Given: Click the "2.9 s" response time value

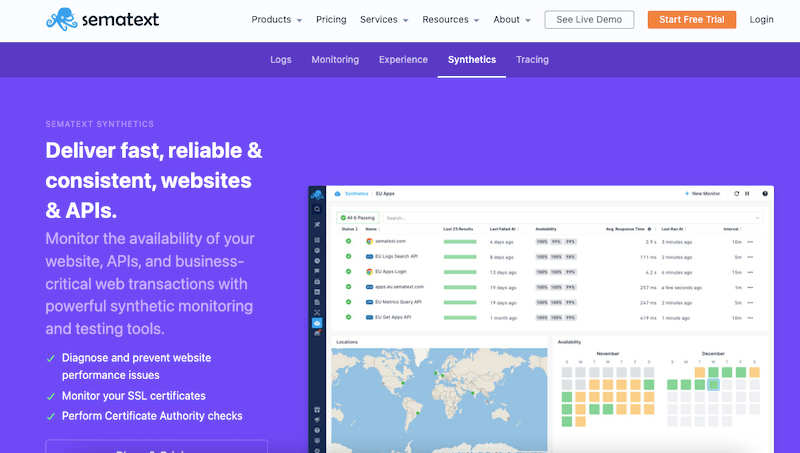Looking at the screenshot, I should (651, 242).
